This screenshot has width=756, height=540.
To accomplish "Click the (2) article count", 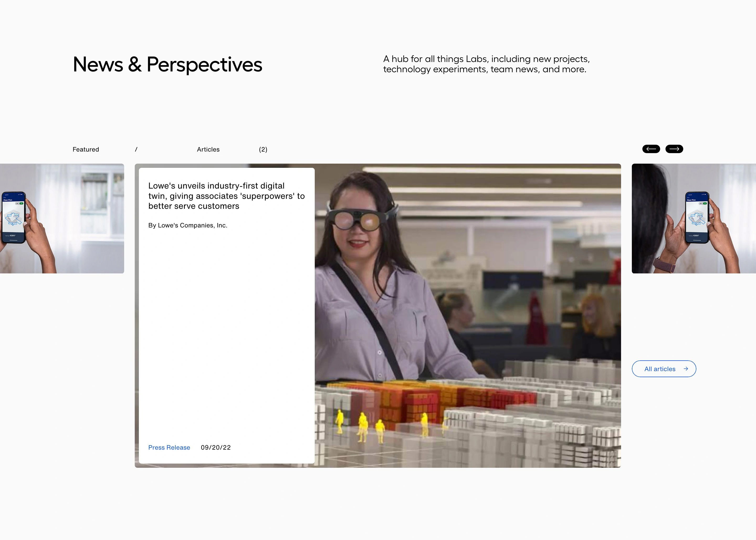I will (x=263, y=149).
